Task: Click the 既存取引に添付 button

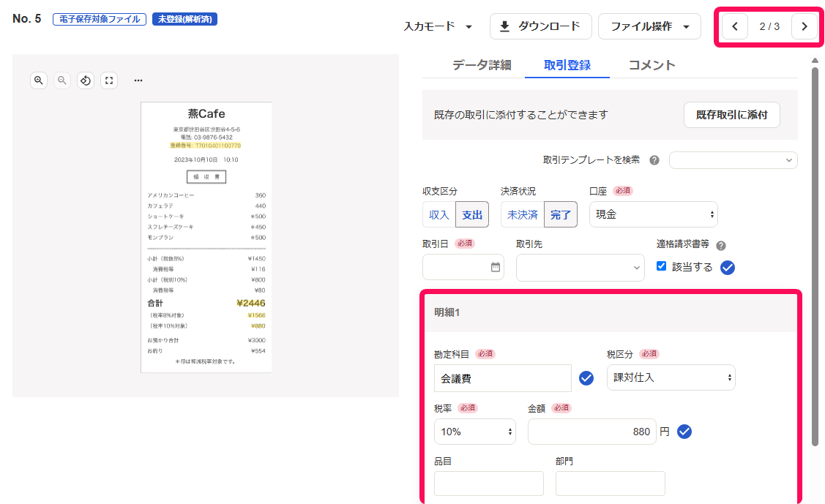Action: pos(731,115)
